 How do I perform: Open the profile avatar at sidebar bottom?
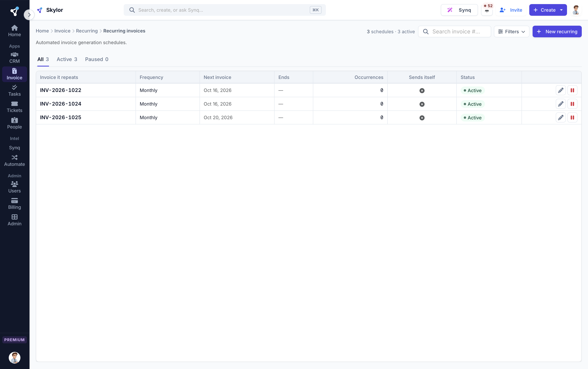(14, 358)
